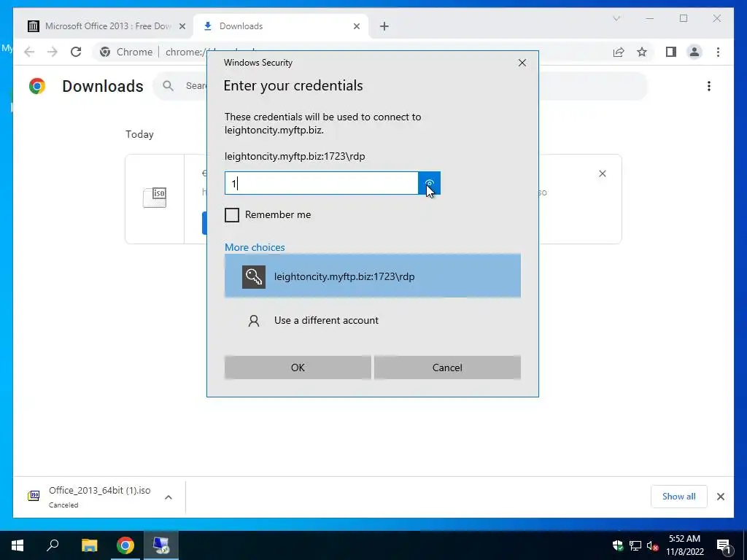The height and width of the screenshot is (560, 747).
Task: Close the Downloads tab
Action: [x=356, y=27]
